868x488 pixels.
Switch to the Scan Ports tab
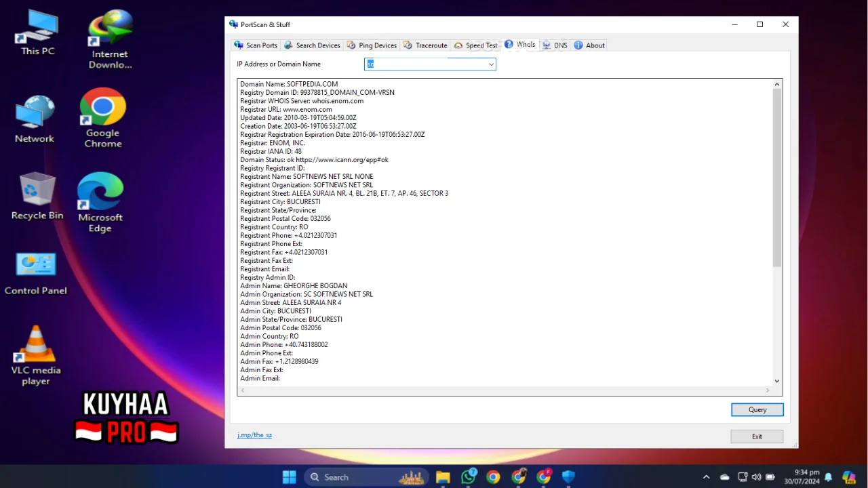[256, 45]
